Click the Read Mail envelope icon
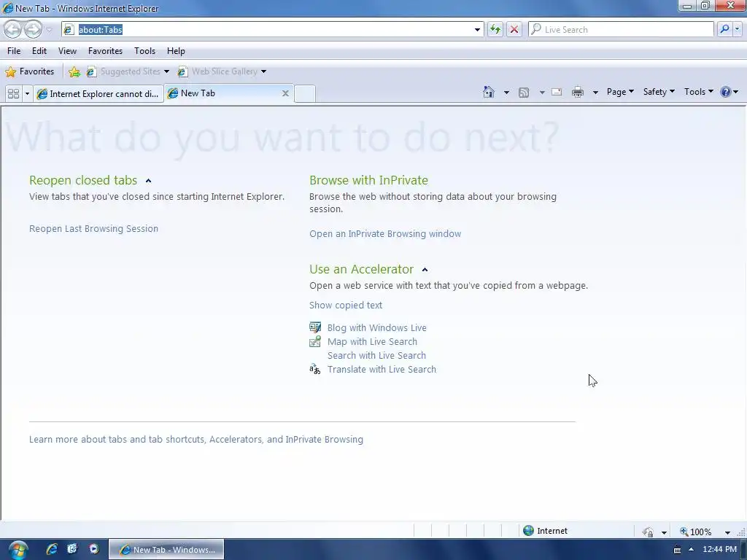Screen dimensions: 747x560 (x=557, y=92)
